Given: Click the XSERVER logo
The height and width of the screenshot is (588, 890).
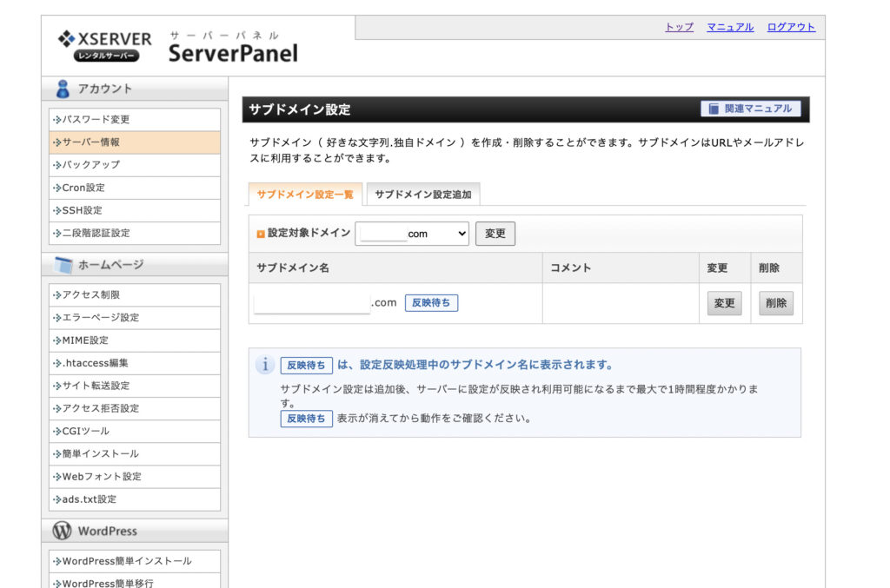Looking at the screenshot, I should pyautogui.click(x=105, y=45).
